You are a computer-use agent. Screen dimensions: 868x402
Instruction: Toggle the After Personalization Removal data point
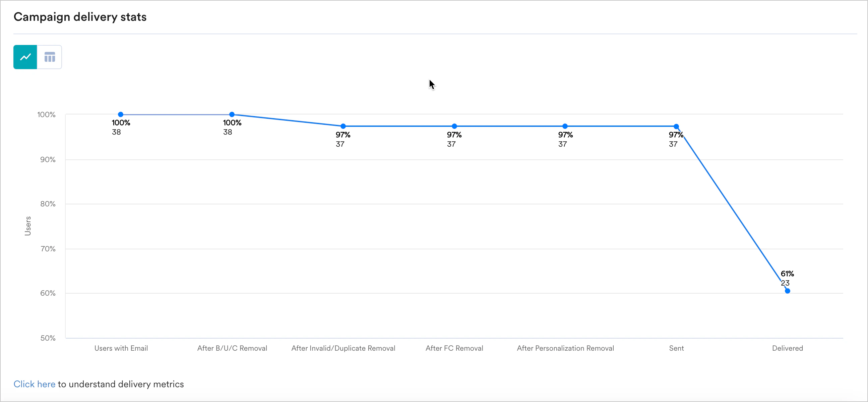pyautogui.click(x=565, y=126)
